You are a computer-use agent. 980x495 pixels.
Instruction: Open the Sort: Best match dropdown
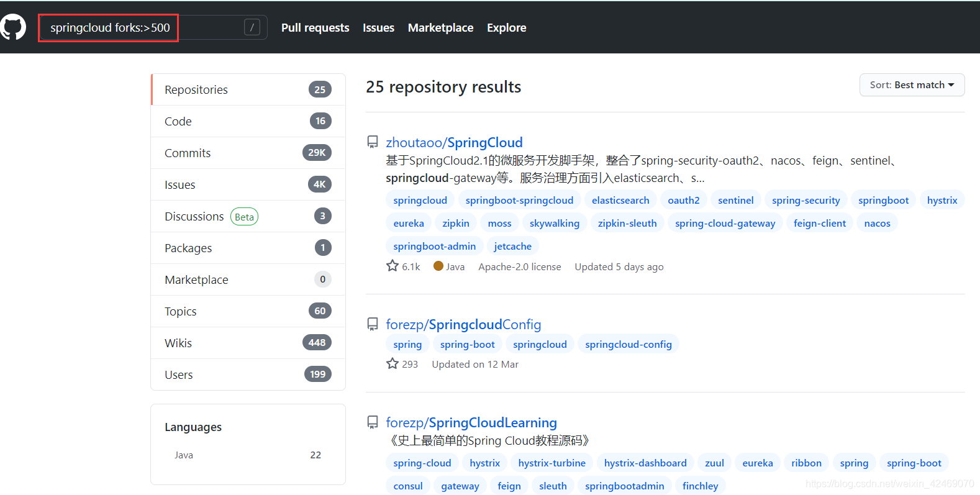tap(912, 85)
